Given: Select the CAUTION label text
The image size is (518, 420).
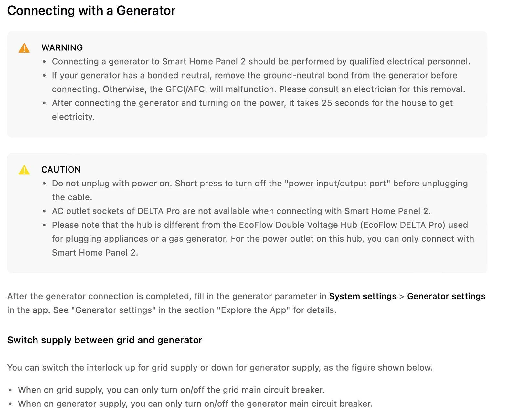Looking at the screenshot, I should coord(61,170).
